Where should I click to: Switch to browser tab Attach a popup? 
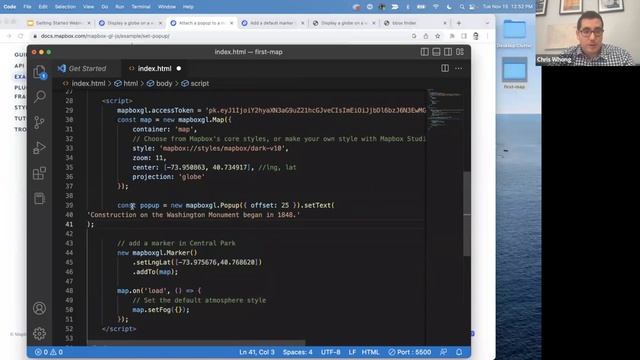pos(202,23)
